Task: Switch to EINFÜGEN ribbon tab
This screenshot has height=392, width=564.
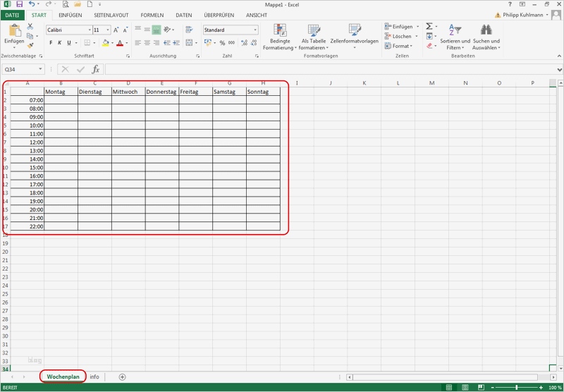Action: coord(70,15)
